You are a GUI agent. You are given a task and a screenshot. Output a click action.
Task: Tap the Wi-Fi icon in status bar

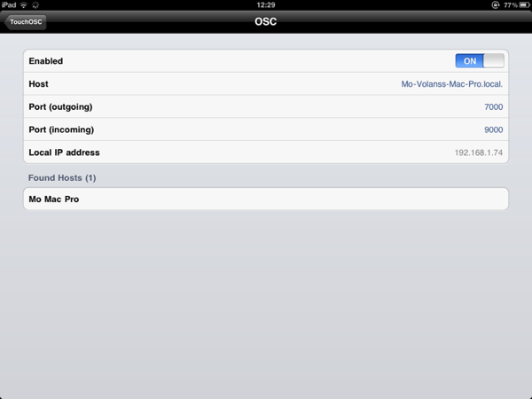click(24, 4)
